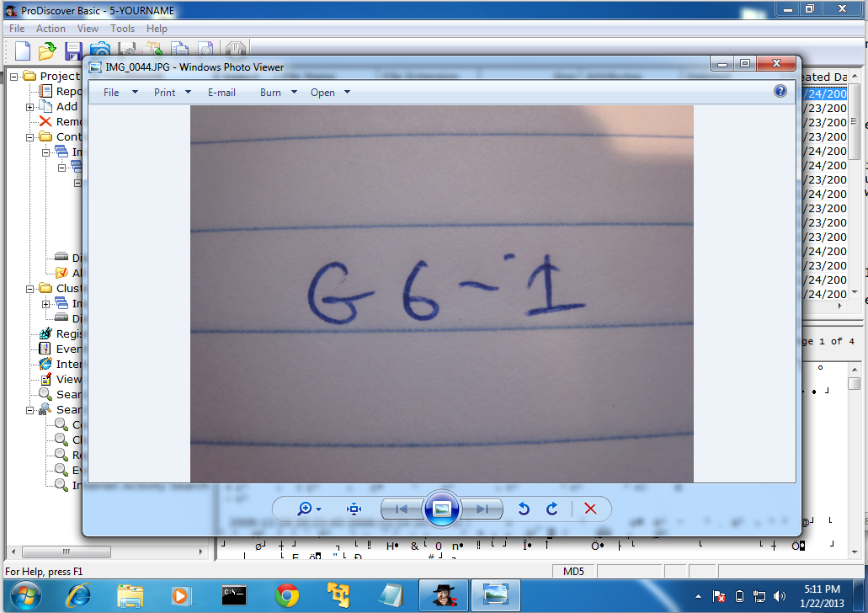The width and height of the screenshot is (868, 613).
Task: Select View Log tree item
Action: (x=61, y=379)
